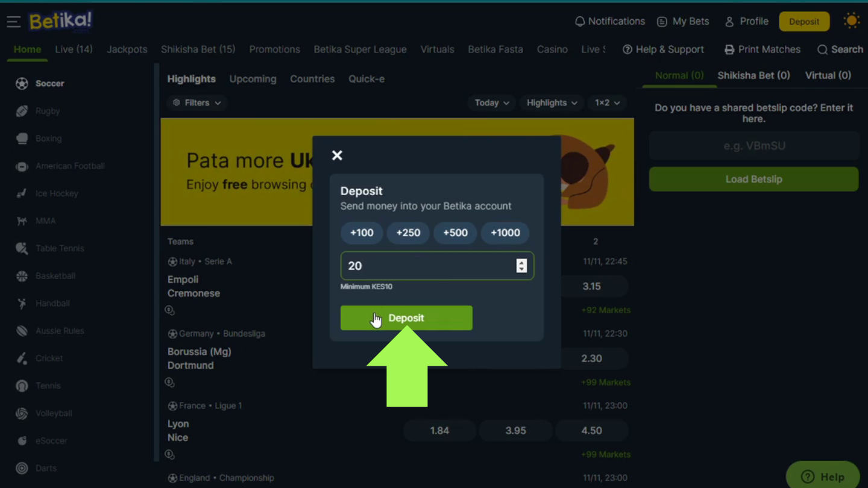Choose Basketball in the sports sidebar
The height and width of the screenshot is (488, 868).
[55, 276]
